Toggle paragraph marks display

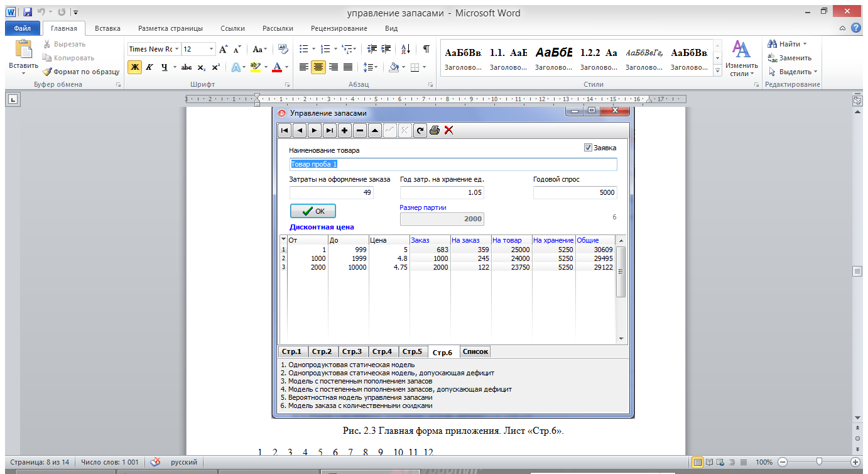(426, 49)
